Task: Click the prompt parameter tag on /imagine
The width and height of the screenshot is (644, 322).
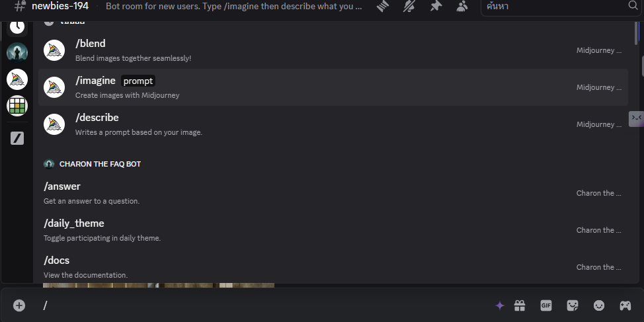Action: point(138,81)
